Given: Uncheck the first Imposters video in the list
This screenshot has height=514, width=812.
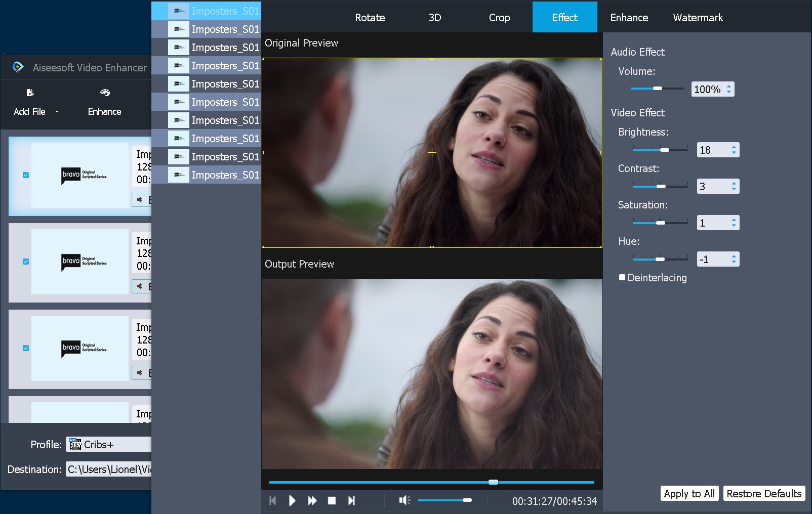Looking at the screenshot, I should [25, 176].
